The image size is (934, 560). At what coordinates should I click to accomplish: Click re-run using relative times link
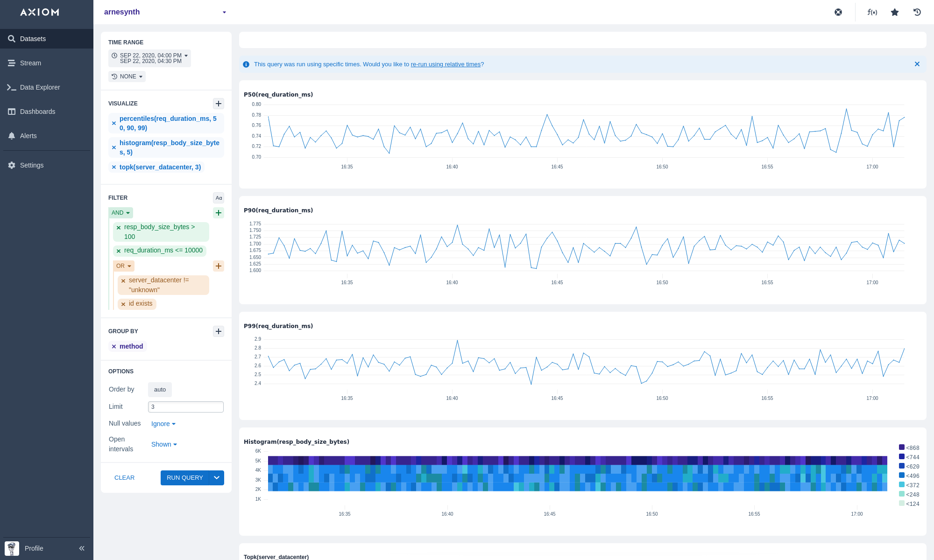coord(446,64)
